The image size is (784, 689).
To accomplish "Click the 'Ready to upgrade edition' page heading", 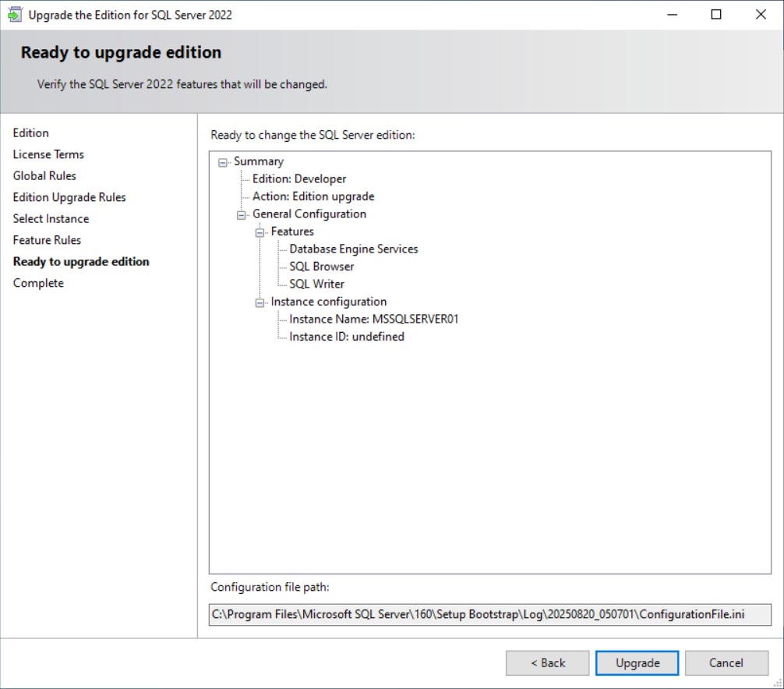I will click(121, 52).
